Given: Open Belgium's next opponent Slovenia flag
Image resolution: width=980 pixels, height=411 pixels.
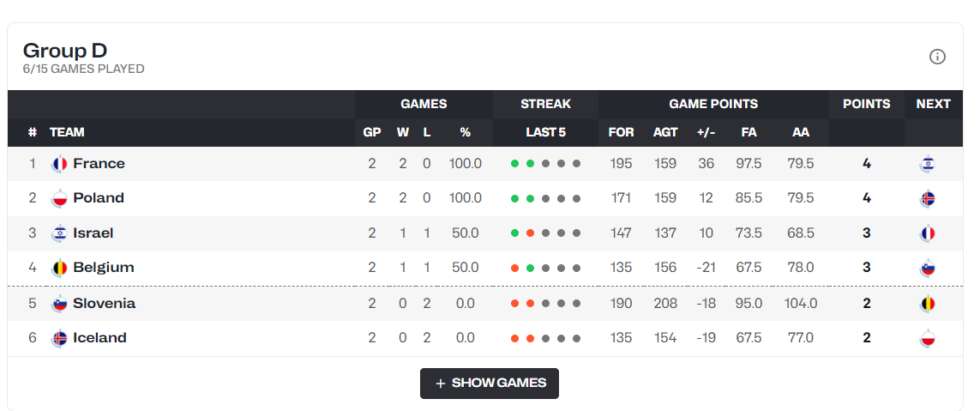Looking at the screenshot, I should (928, 268).
